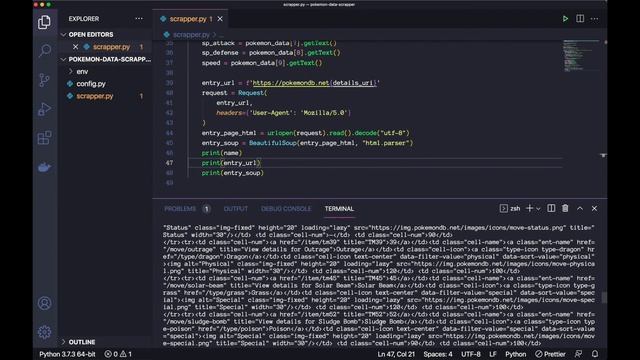Close the scrapper.py editor tab
Screen dimensions: 640x360
(x=220, y=19)
